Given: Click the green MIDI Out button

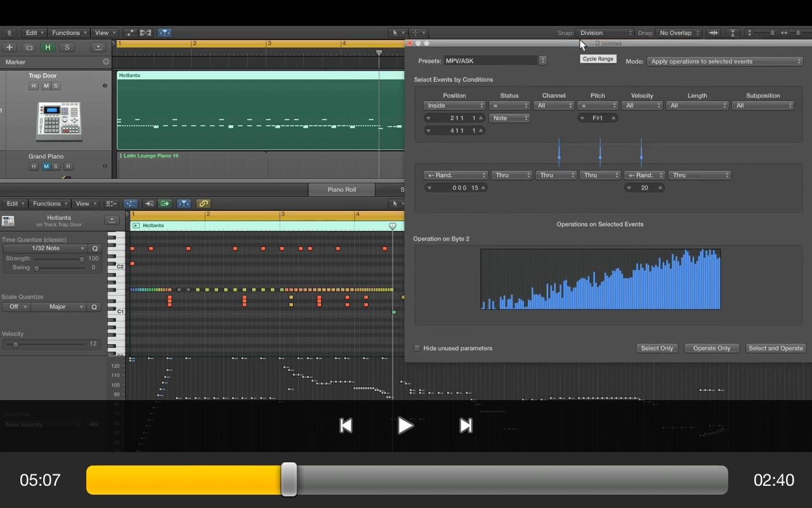Looking at the screenshot, I should point(165,204).
